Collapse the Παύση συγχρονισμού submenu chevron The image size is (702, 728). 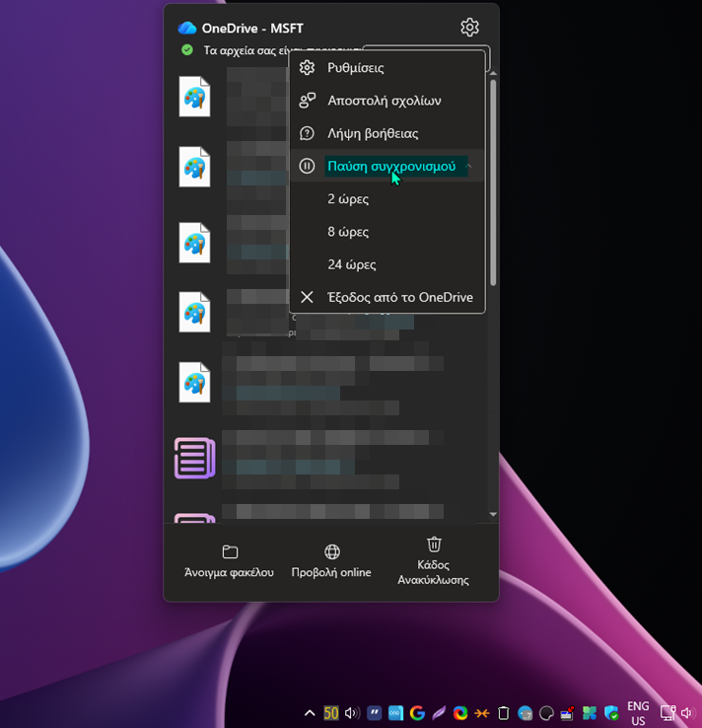coord(469,166)
